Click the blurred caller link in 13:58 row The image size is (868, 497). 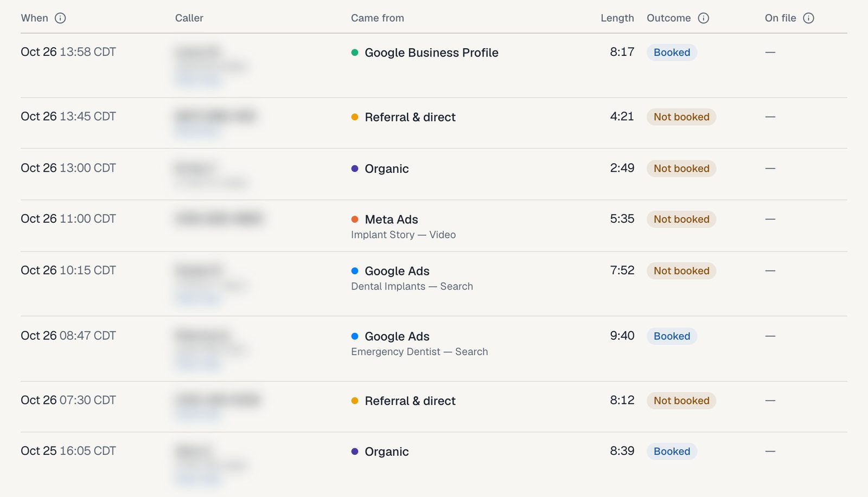(197, 80)
